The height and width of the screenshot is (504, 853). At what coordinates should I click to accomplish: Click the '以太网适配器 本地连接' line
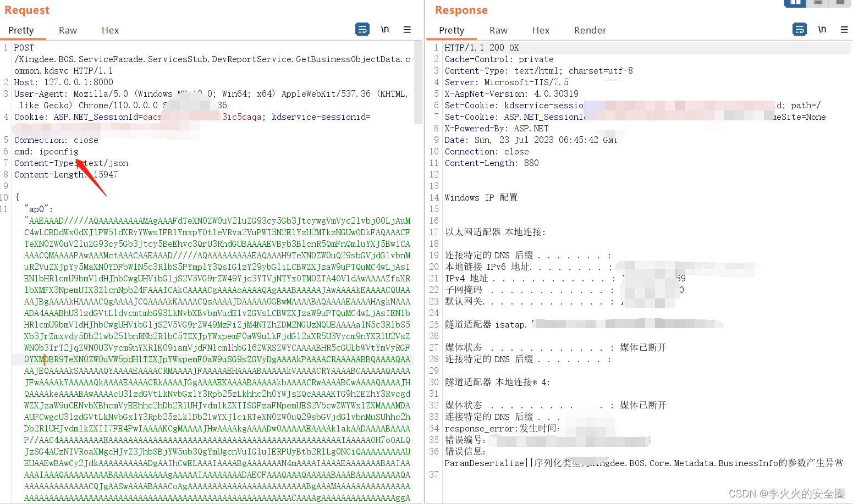point(495,232)
